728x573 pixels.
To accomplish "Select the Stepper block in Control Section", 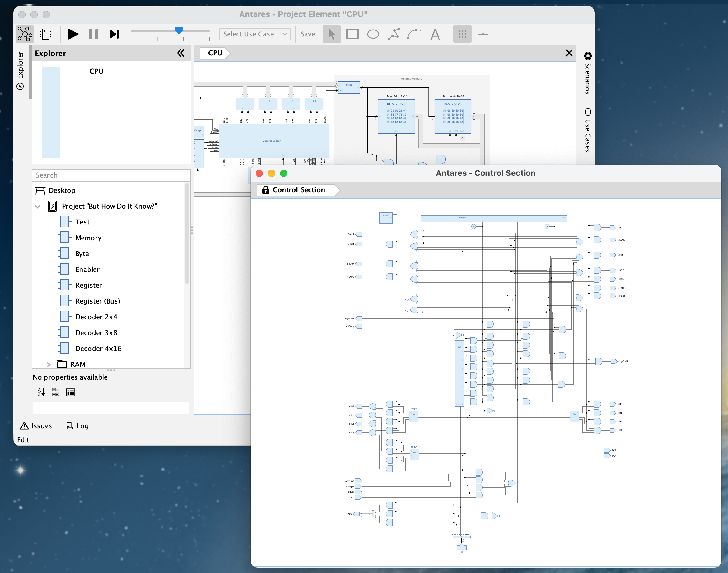I will 494,219.
